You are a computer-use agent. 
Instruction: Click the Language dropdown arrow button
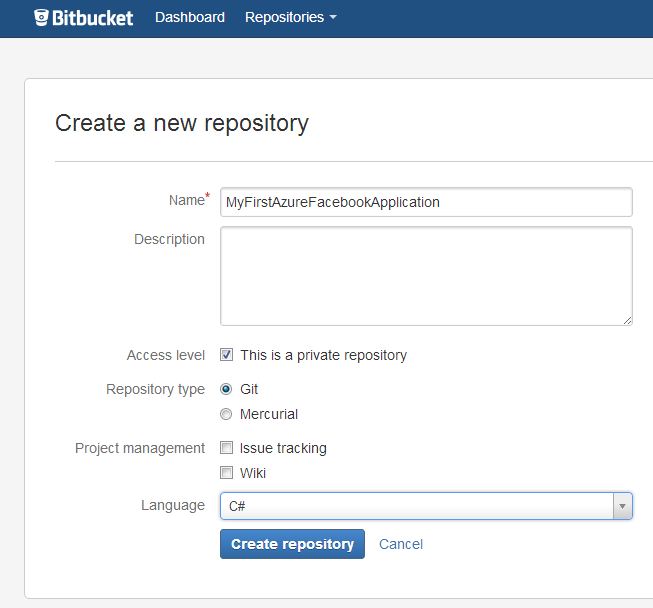click(x=623, y=506)
